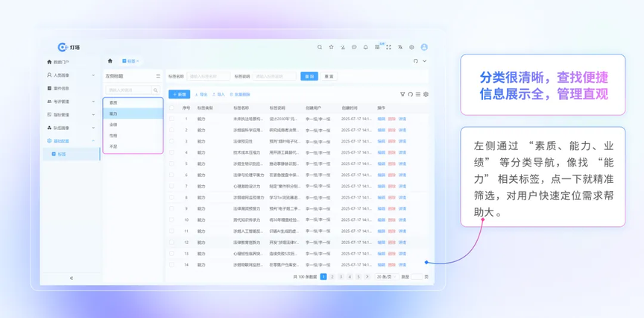The image size is (644, 318).
Task: Click the red 删除 in row 4
Action: [x=392, y=152]
